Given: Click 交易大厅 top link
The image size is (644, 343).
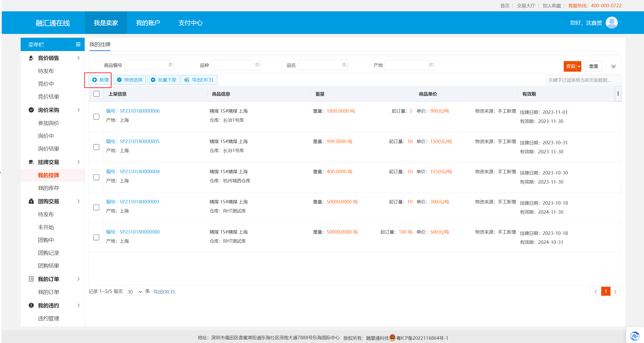Looking at the screenshot, I should (526, 6).
